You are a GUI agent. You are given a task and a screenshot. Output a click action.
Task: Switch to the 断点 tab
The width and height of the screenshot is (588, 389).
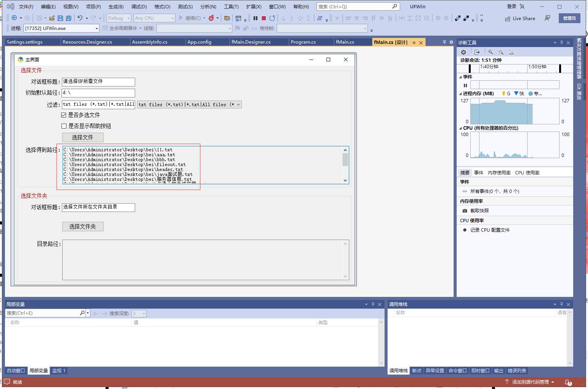tap(417, 371)
